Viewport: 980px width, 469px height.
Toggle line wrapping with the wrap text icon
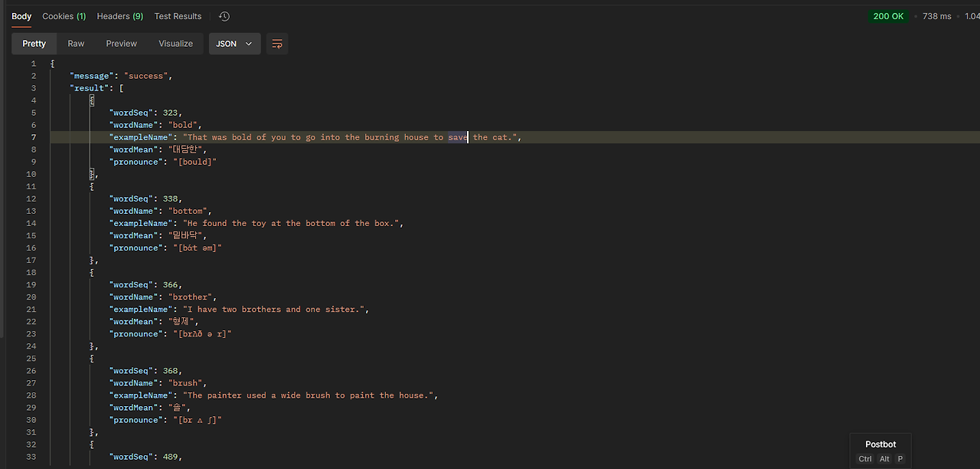[276, 44]
